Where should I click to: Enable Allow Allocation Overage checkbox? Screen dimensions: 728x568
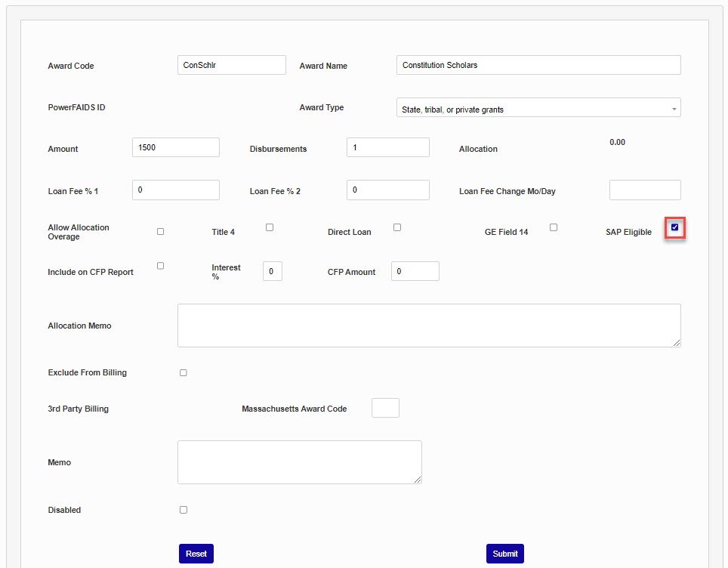click(160, 232)
